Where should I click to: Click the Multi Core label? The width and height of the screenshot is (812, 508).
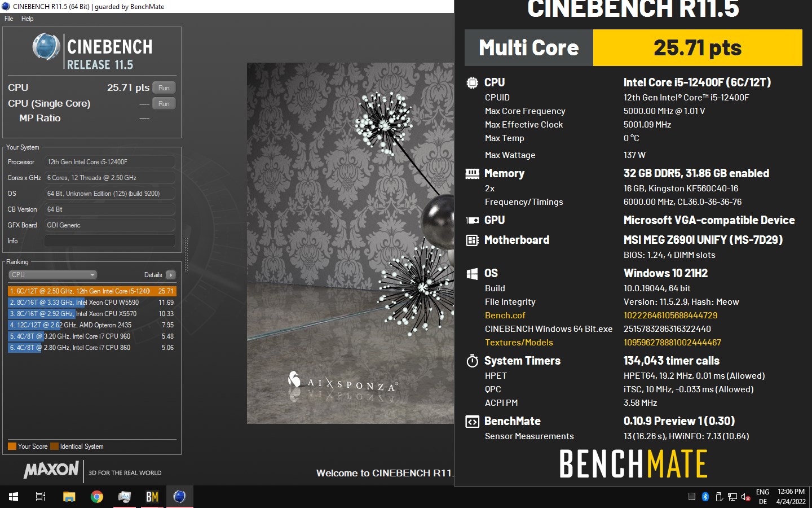(529, 48)
